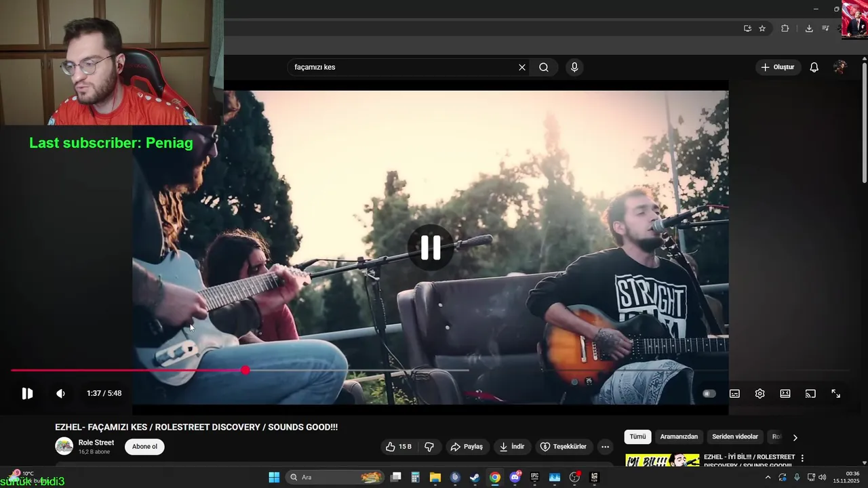Open the YouTube account avatar menu
Image resolution: width=868 pixels, height=488 pixels.
(x=840, y=67)
